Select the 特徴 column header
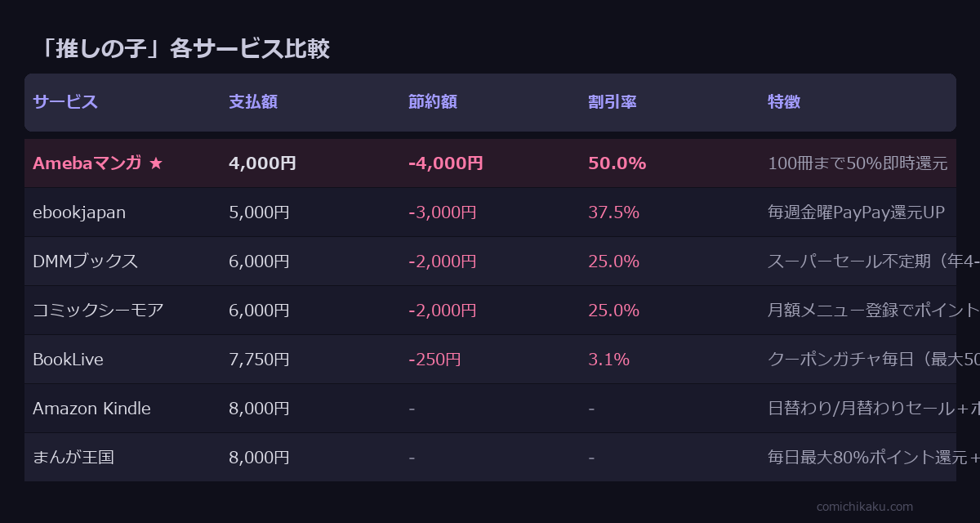The image size is (980, 523). [784, 102]
